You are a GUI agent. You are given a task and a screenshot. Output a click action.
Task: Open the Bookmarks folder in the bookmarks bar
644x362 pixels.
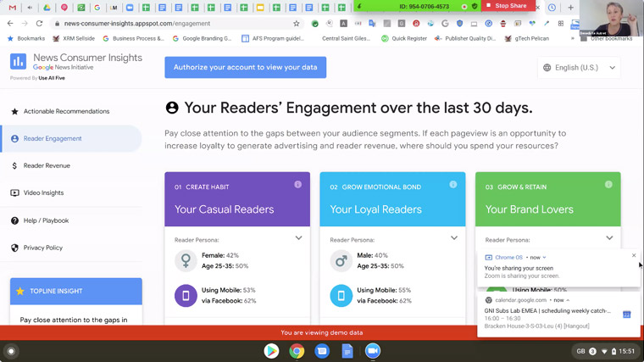point(26,38)
